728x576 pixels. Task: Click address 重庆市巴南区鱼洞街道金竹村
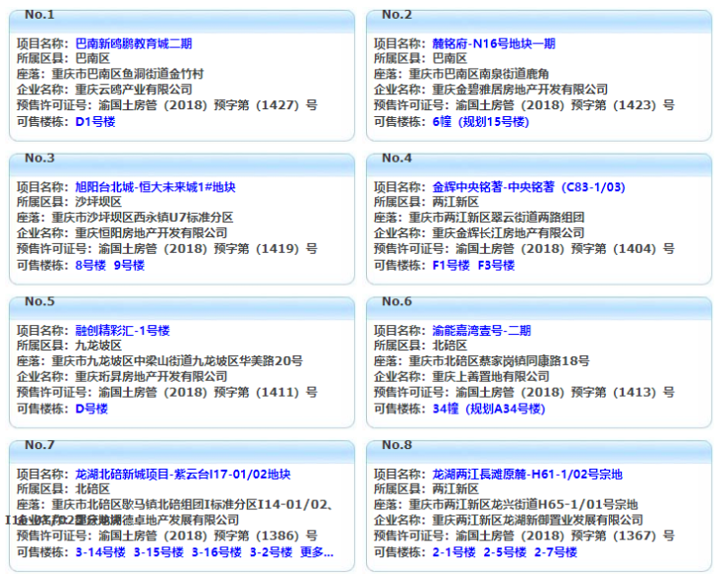coord(128,74)
